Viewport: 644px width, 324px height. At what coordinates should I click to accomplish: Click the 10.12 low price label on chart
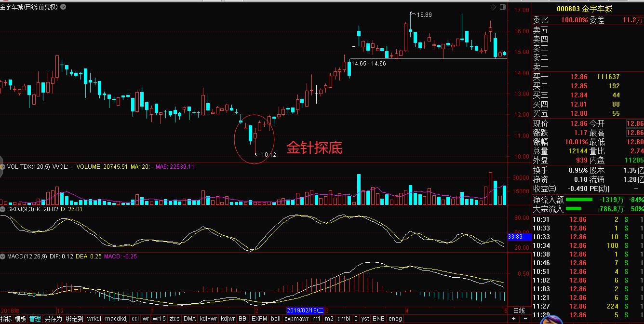(x=268, y=155)
